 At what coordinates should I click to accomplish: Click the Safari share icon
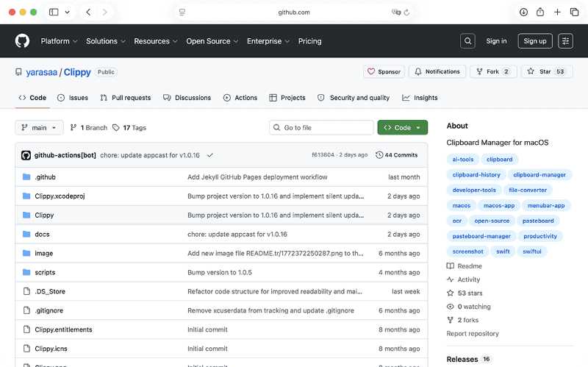540,12
